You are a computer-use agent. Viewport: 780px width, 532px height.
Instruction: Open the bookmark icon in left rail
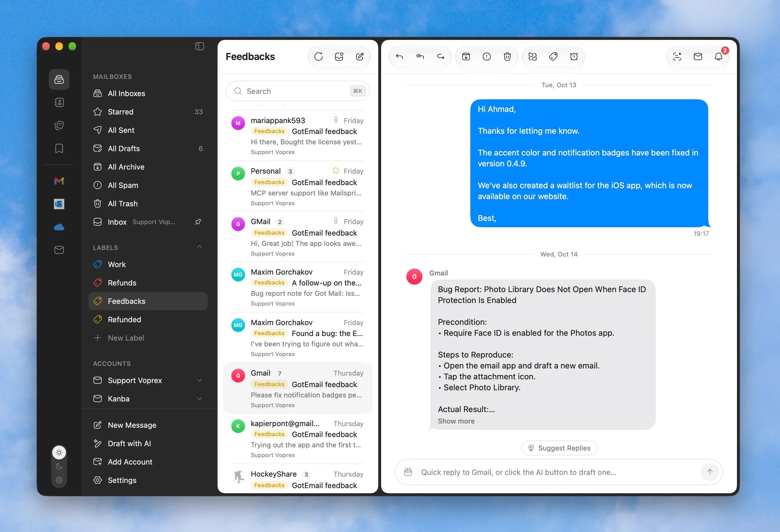[59, 148]
